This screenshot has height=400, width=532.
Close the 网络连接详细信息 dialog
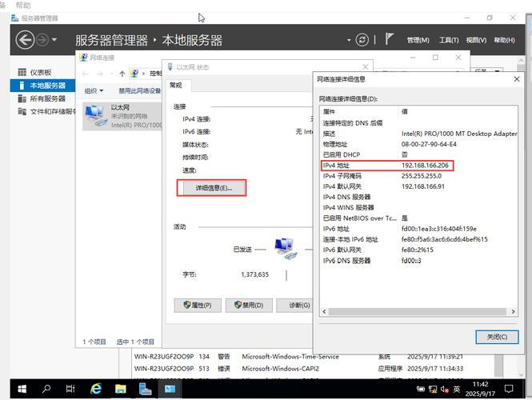517,79
